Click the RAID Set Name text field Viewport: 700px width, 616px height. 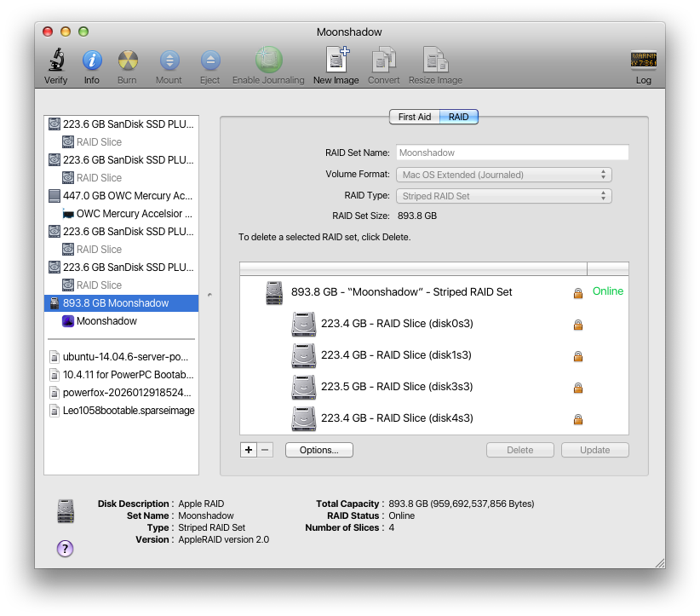click(512, 153)
